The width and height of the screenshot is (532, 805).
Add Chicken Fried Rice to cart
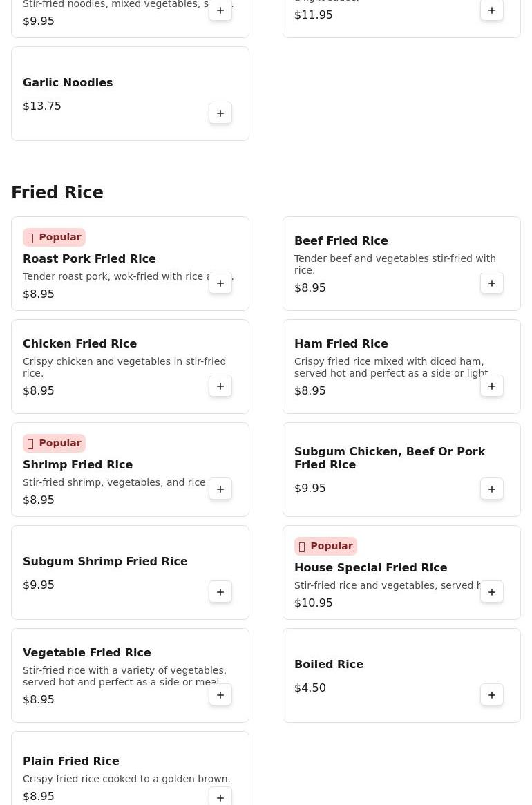point(220,386)
